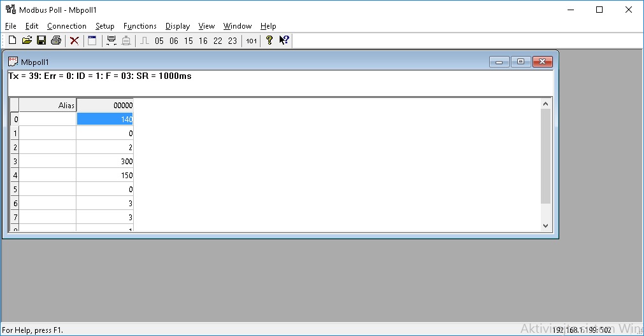Open the Functions menu
644x336 pixels.
point(140,26)
